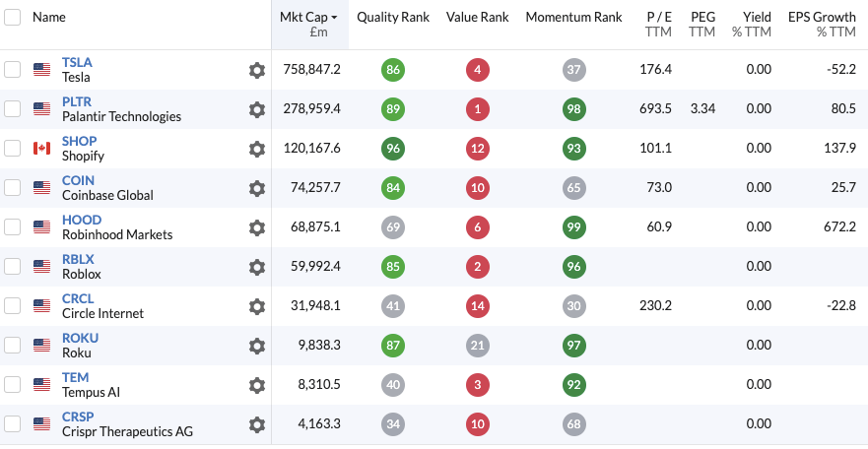Open Robinhood Markets row settings gear
The image size is (868, 449).
pyautogui.click(x=257, y=227)
